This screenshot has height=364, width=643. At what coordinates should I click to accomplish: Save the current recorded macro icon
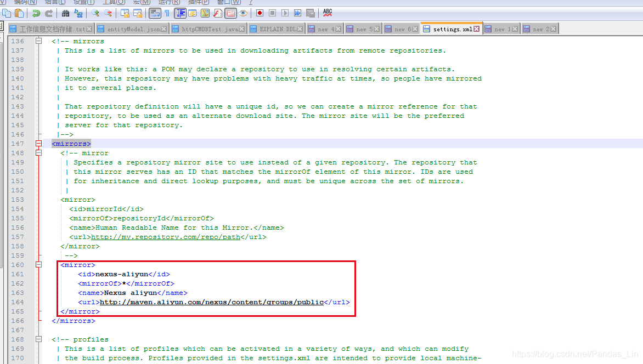311,13
